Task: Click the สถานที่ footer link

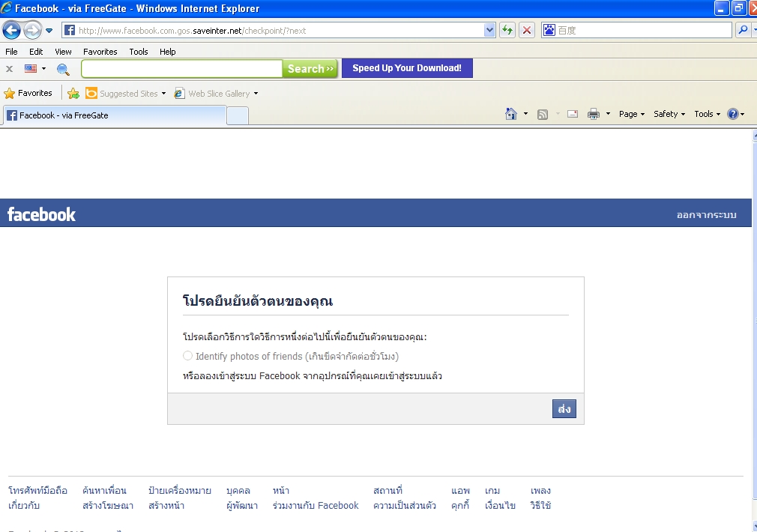Action: tap(387, 491)
